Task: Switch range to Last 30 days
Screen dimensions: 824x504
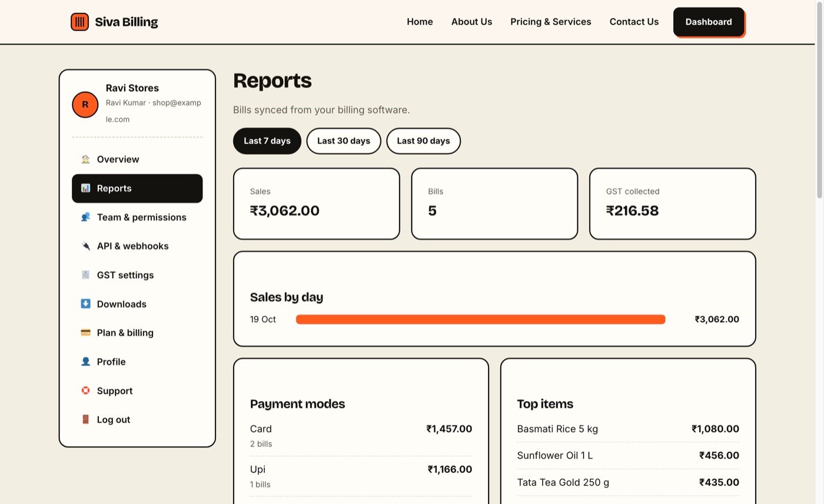Action: point(344,141)
